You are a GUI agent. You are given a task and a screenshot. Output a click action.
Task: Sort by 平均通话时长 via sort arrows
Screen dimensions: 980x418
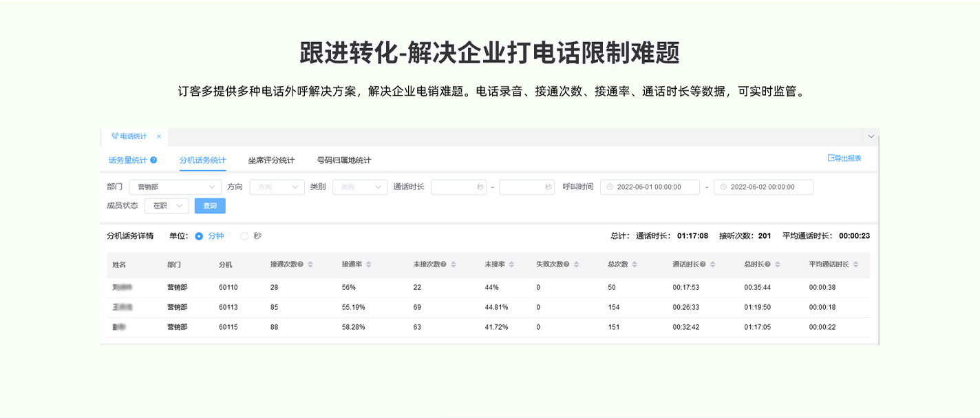coord(856,264)
